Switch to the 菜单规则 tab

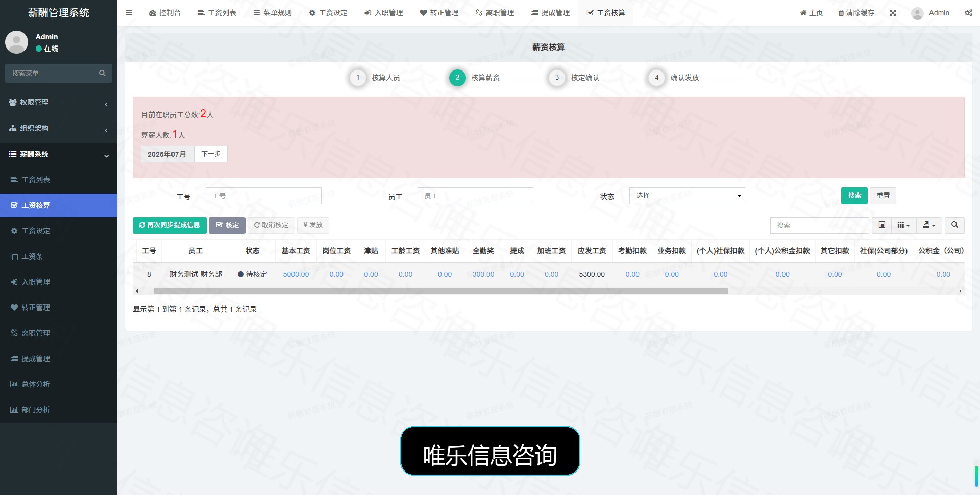pyautogui.click(x=273, y=13)
